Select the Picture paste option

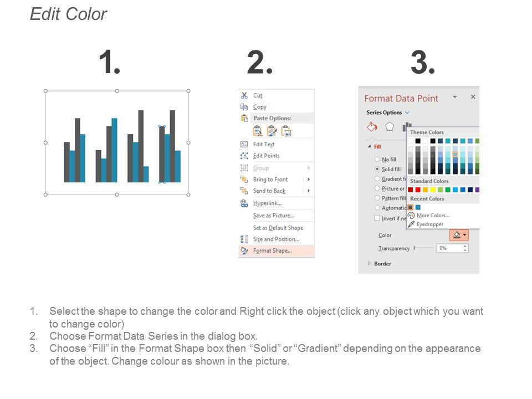(287, 131)
